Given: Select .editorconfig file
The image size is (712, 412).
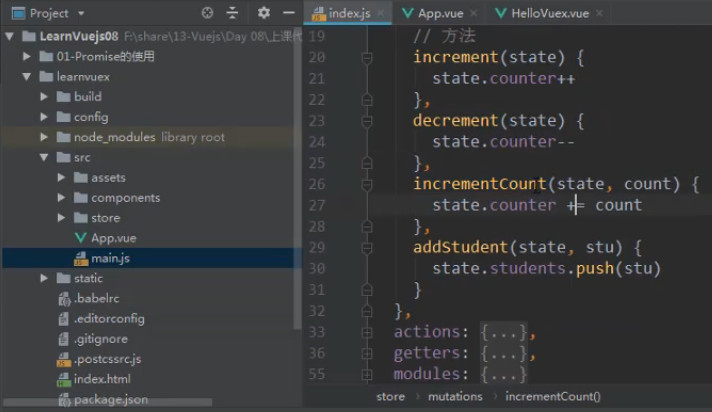Looking at the screenshot, I should 109,318.
